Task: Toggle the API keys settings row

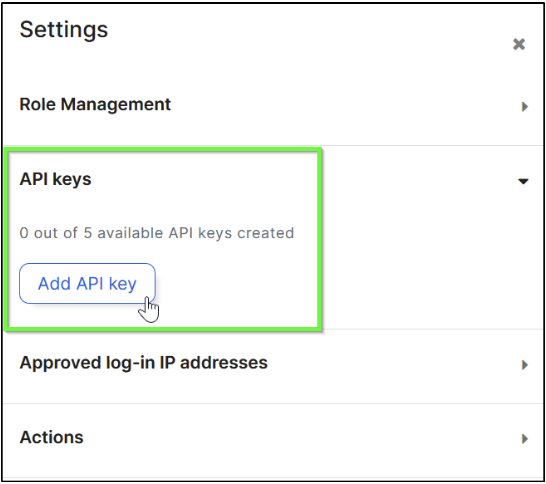Action: click(273, 180)
